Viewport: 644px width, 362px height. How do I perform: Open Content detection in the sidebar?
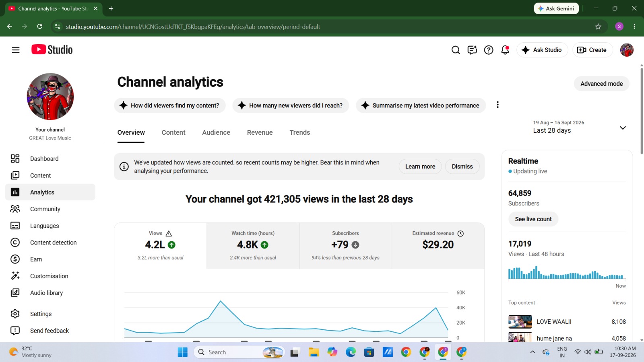50,243
